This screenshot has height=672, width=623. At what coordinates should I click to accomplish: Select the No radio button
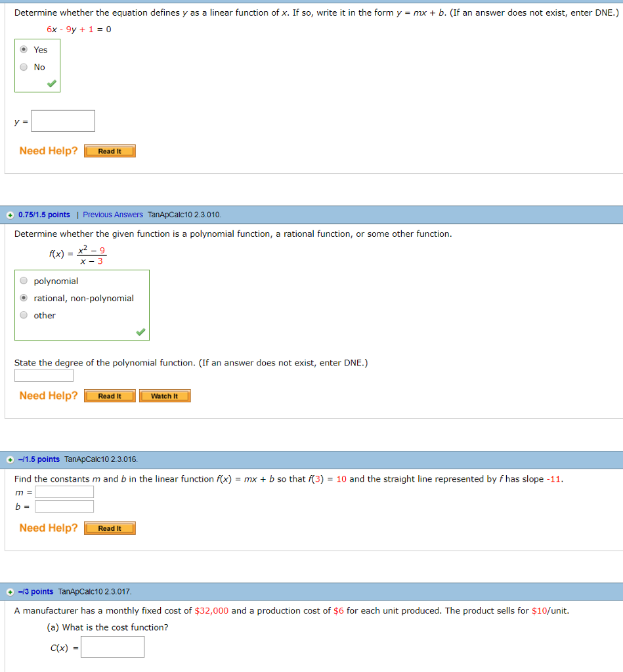click(23, 67)
